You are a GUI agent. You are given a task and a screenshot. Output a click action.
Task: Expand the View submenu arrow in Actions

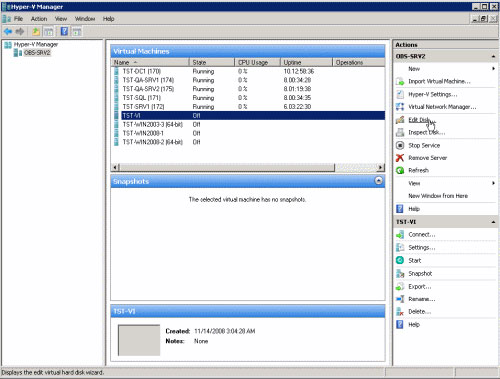pos(493,183)
